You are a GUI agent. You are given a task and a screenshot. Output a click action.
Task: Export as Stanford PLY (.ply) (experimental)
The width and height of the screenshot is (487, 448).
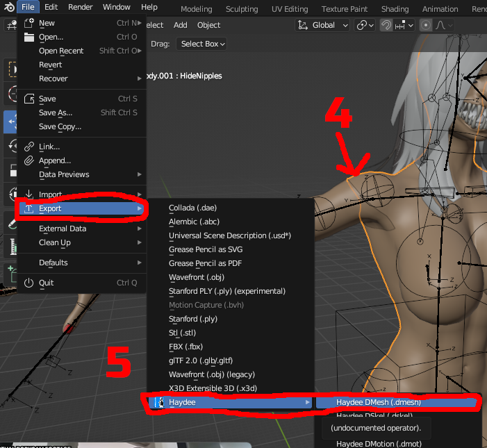click(x=231, y=291)
